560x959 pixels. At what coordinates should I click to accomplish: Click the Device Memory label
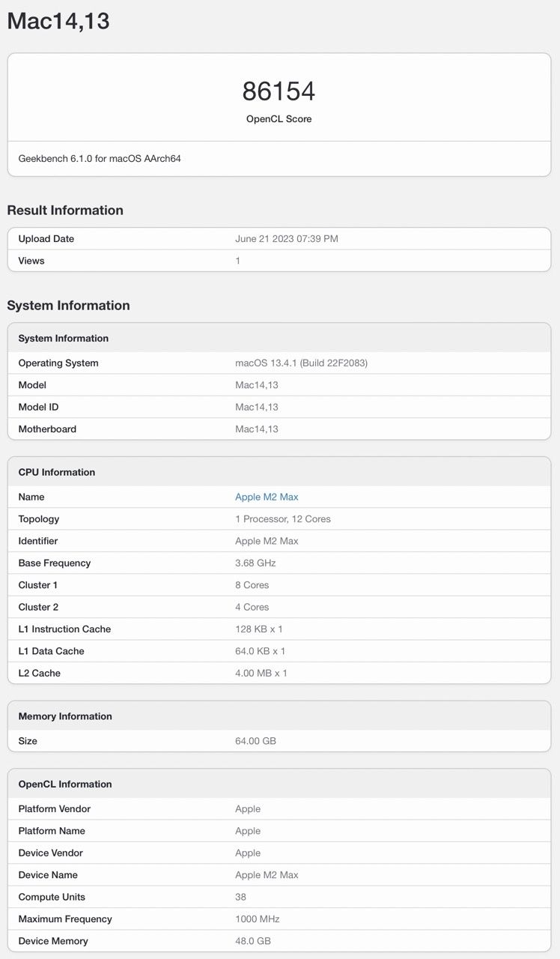pyautogui.click(x=53, y=941)
